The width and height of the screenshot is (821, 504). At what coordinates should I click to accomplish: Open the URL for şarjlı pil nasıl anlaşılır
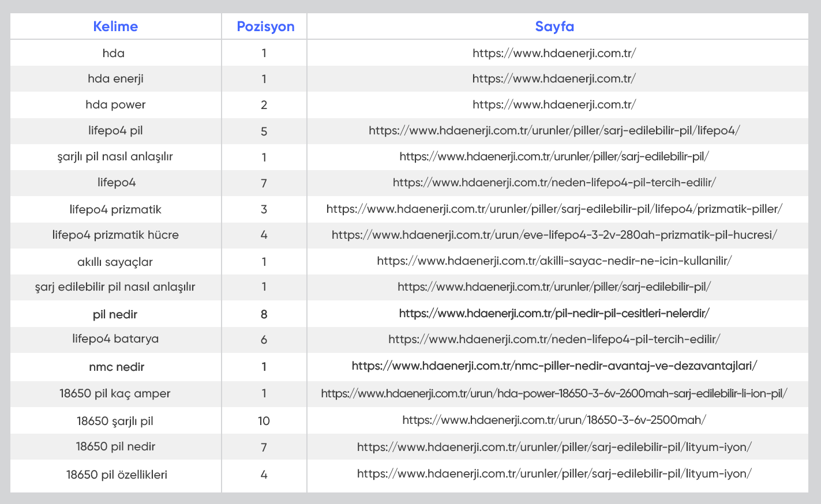point(554,156)
